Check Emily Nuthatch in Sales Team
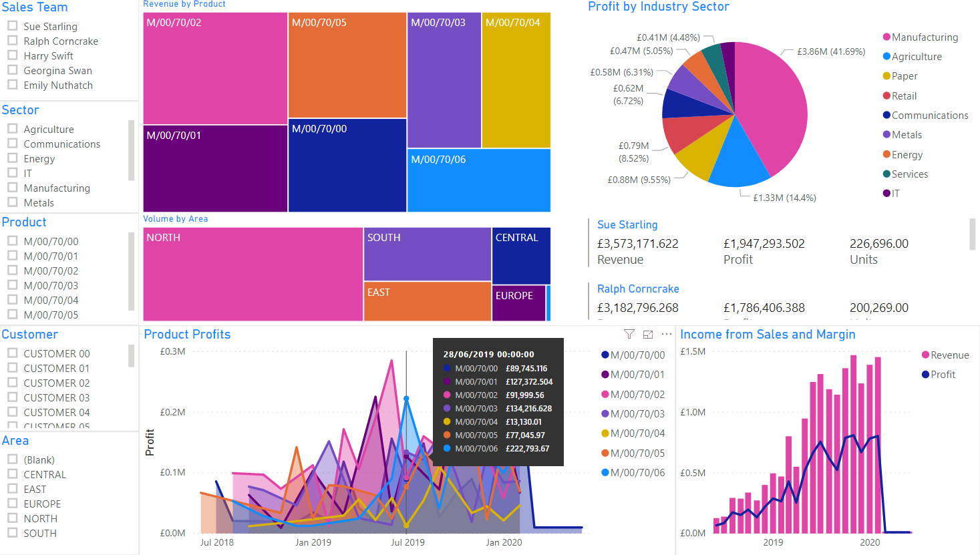The height and width of the screenshot is (555, 980). click(x=12, y=85)
